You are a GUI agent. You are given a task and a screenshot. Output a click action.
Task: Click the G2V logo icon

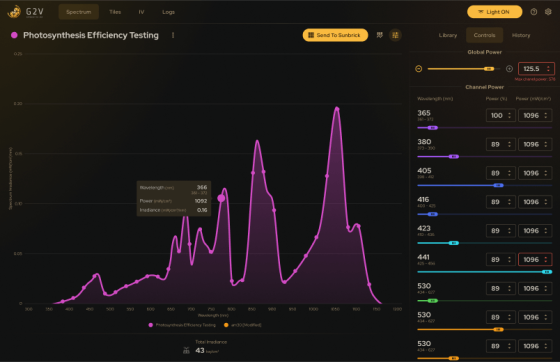[14, 12]
